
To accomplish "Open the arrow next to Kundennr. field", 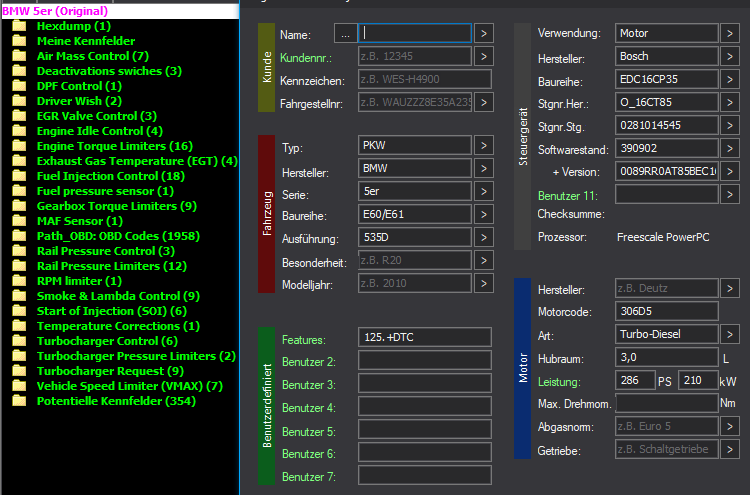I will tap(484, 56).
